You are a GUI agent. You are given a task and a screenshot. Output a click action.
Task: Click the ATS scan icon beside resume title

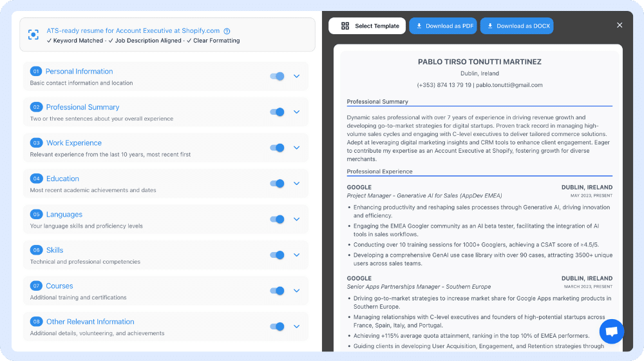click(33, 35)
